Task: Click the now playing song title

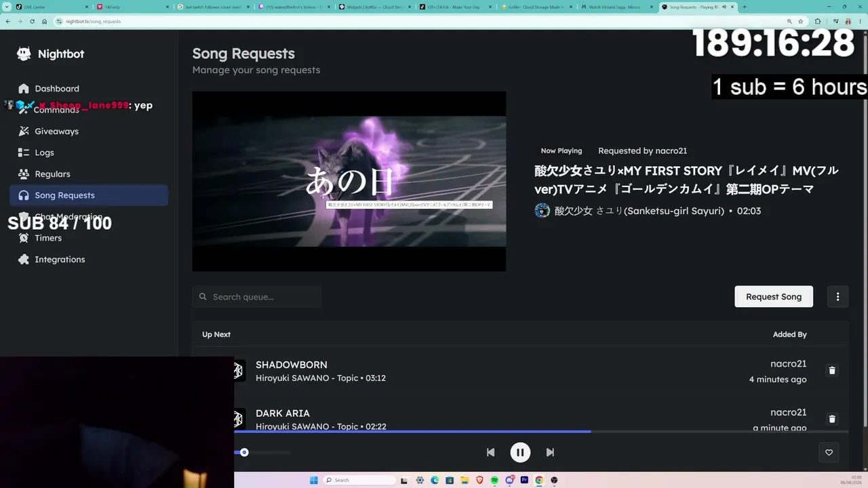Action: tap(686, 180)
